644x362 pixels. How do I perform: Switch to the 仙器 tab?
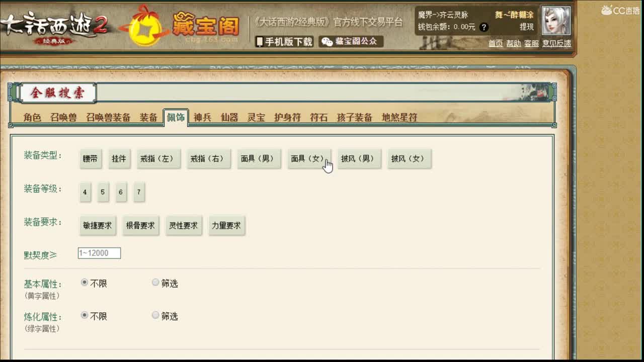tap(229, 118)
